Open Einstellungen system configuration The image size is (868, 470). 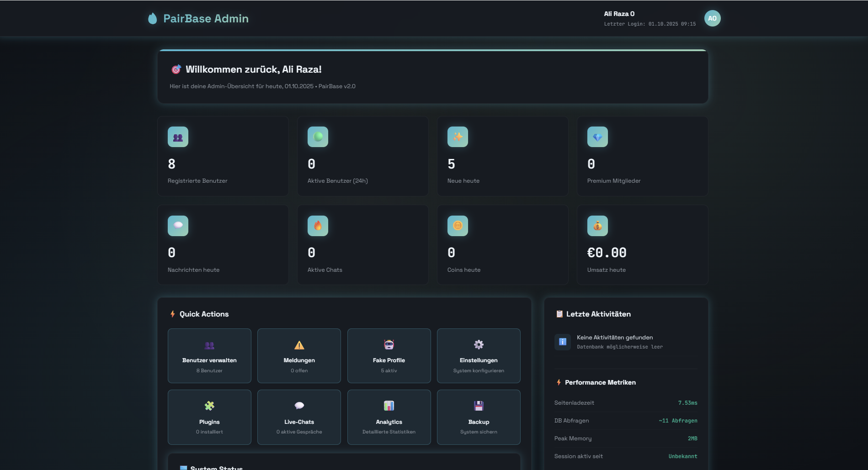[x=479, y=356]
